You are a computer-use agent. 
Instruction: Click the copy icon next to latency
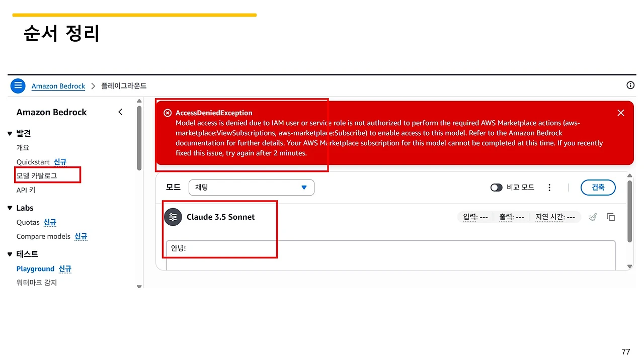pos(611,217)
